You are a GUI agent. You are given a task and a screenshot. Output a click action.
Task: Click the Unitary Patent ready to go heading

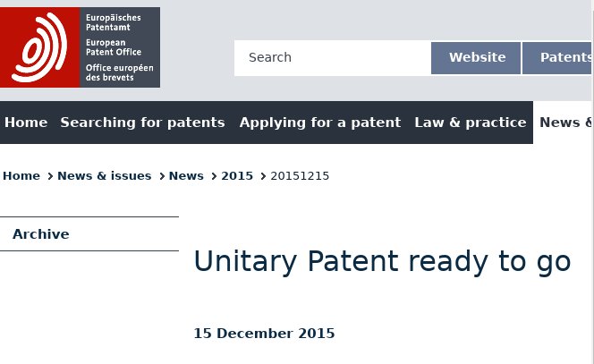click(x=382, y=261)
